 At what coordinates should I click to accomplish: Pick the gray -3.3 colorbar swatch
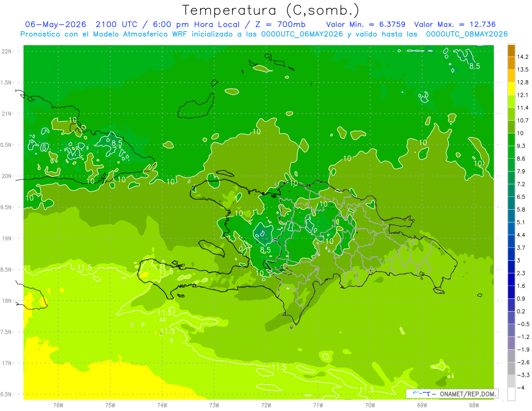tap(511, 381)
